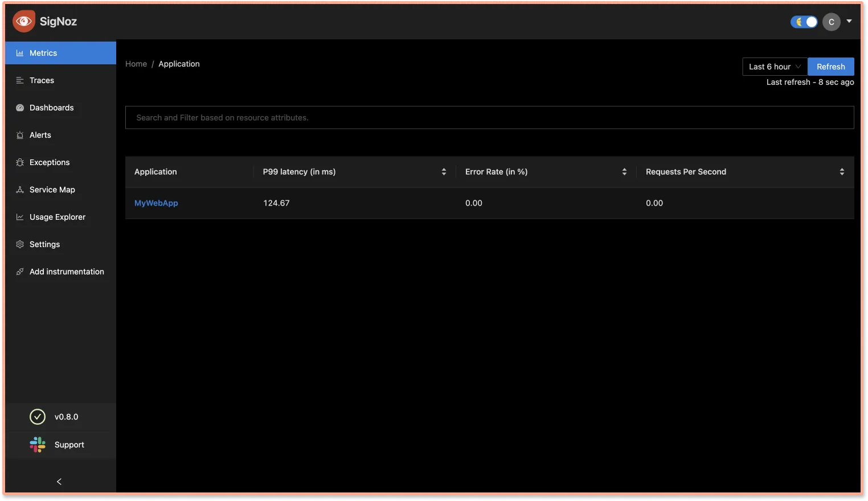The image size is (868, 501).
Task: Click the Application column header
Action: point(155,172)
